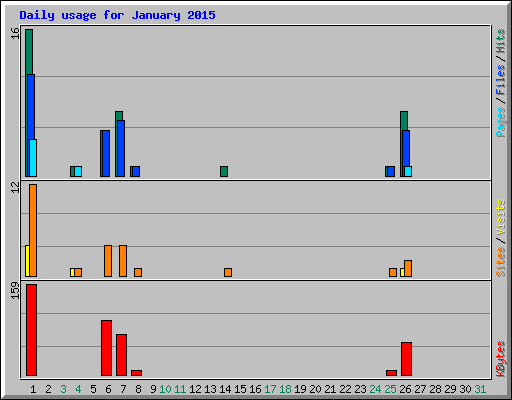The height and width of the screenshot is (400, 512).
Task: Click the axis value '16'
Action: pyautogui.click(x=15, y=33)
